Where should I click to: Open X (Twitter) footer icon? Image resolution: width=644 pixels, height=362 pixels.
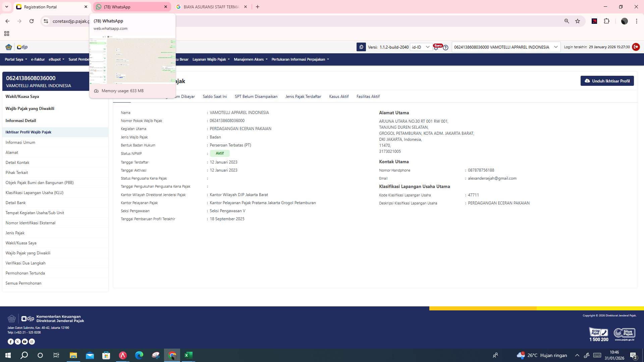click(18, 342)
